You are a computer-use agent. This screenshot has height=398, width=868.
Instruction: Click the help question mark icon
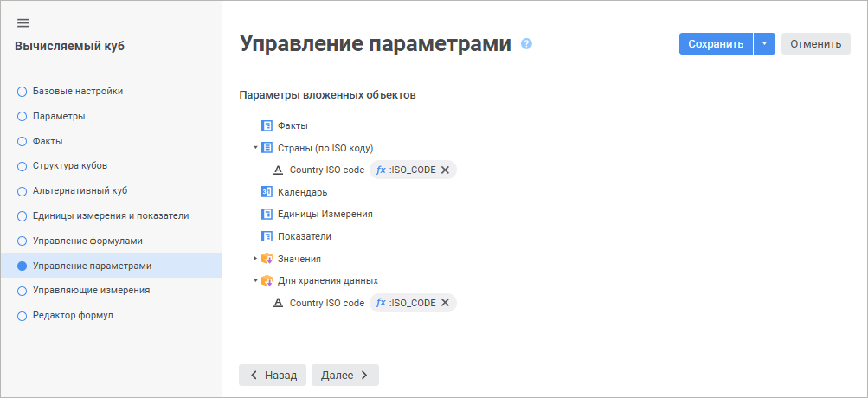(526, 44)
